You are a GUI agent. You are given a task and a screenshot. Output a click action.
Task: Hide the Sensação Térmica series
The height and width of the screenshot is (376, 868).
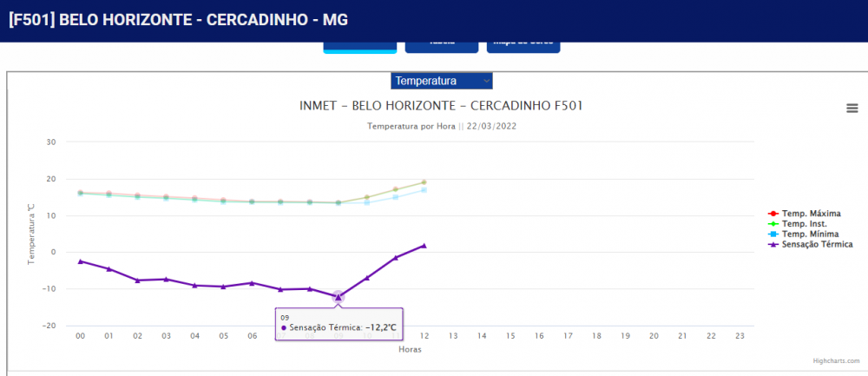click(810, 244)
